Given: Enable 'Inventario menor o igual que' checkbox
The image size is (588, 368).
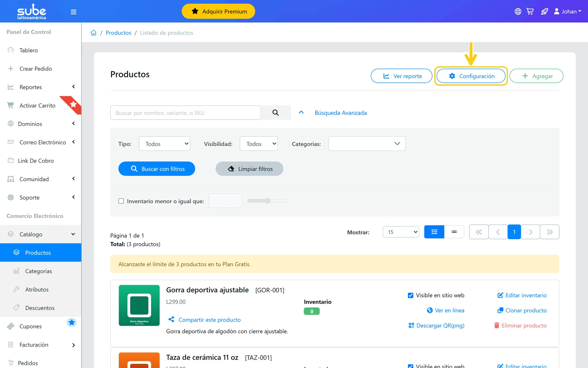Looking at the screenshot, I should 121,201.
